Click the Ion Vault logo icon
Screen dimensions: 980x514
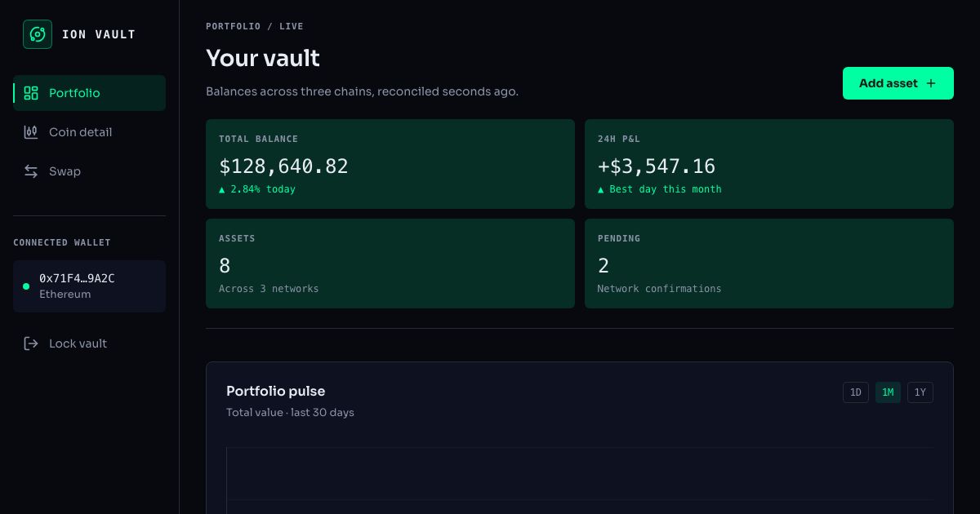[x=38, y=34]
